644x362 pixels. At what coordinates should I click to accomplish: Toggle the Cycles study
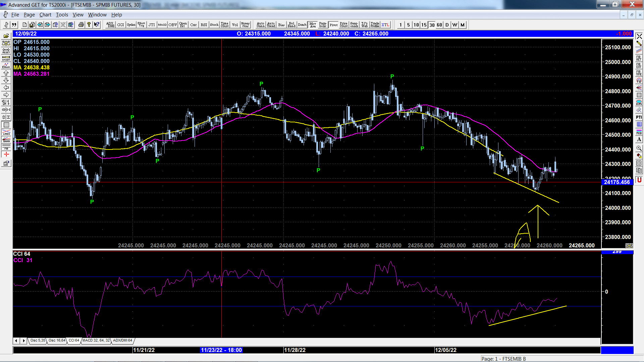(x=131, y=25)
